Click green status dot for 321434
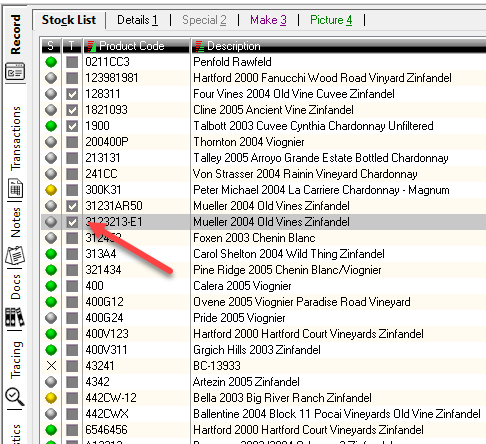Viewport: 486px width, 444px height. 51,270
